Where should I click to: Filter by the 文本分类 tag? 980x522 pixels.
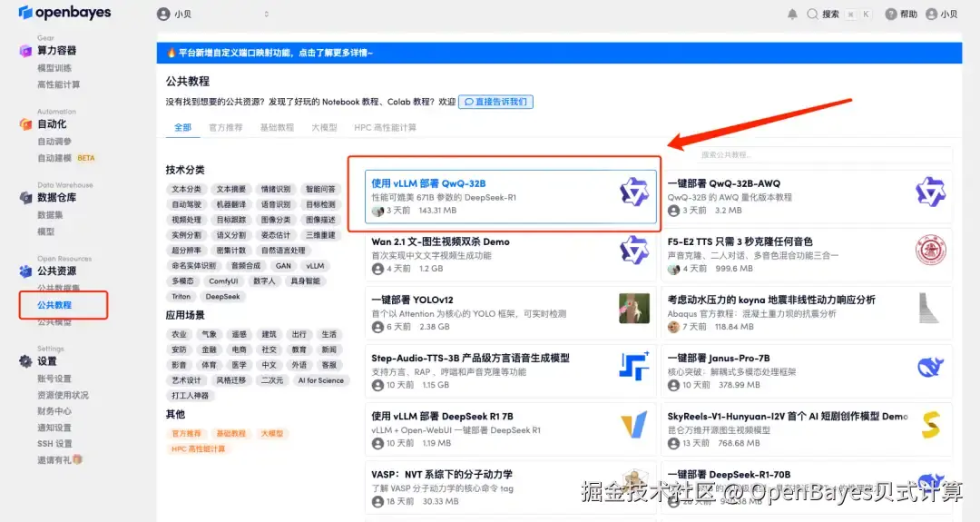(186, 189)
